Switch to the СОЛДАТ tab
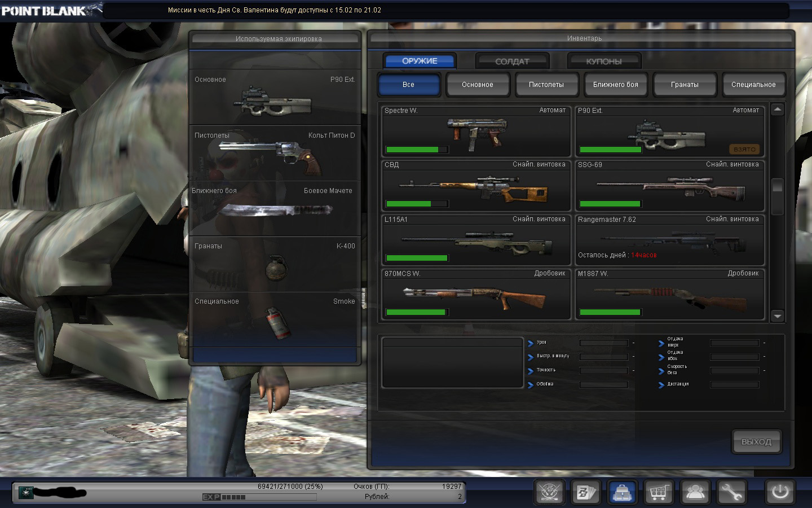The image size is (812, 508). tap(512, 61)
